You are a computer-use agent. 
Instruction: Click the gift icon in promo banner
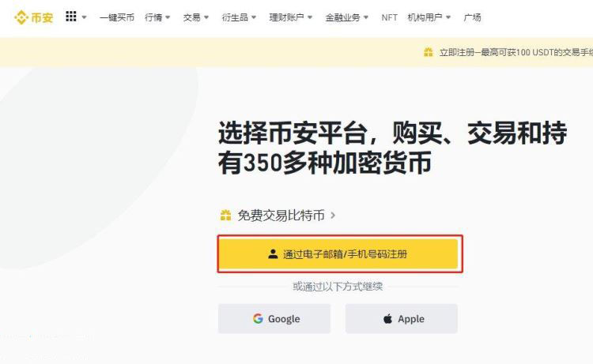tap(428, 52)
